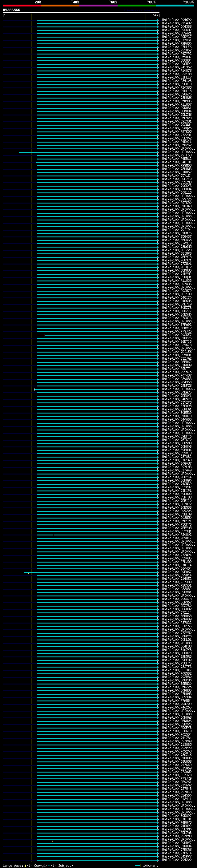The image size is (197, 868).
Task: Open hit UniRef100_Q60454
Action: click(x=177, y=569)
